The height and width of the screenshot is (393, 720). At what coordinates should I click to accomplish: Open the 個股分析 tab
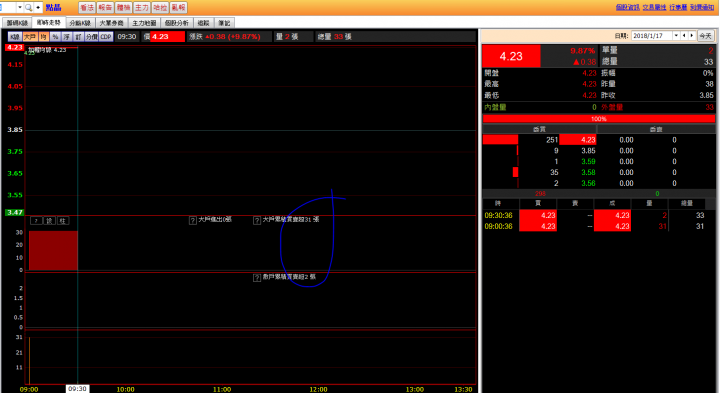click(x=177, y=22)
